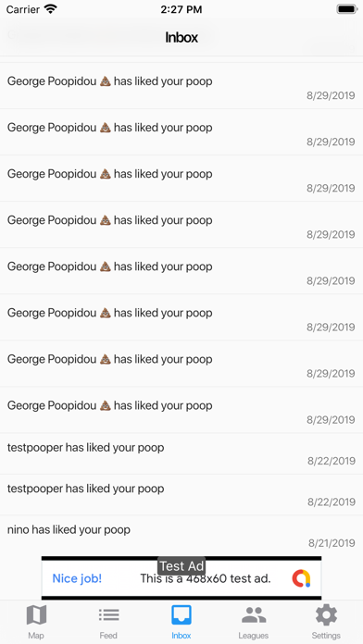Tap the Wi-Fi status icon
The width and height of the screenshot is (363, 644).
coord(51,9)
